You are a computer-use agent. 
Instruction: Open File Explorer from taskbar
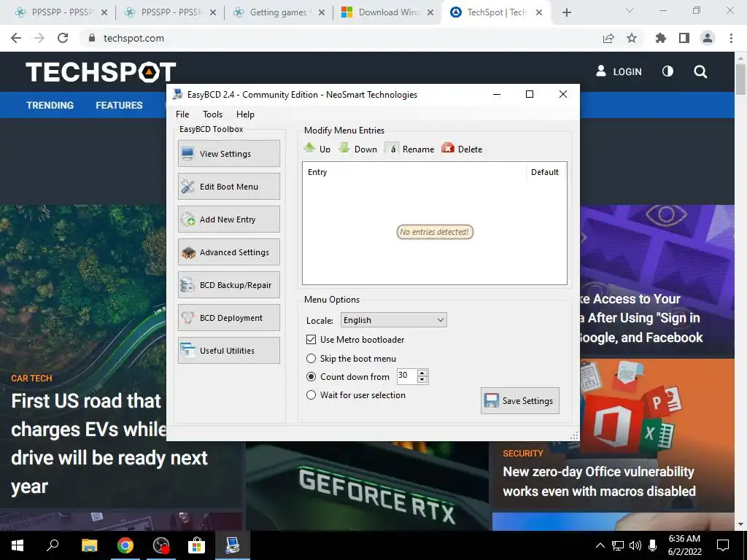[x=89, y=545]
